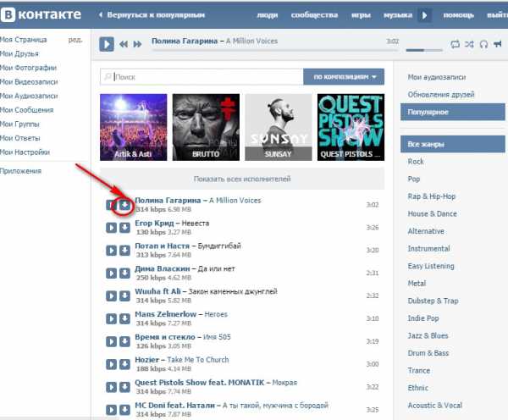Download Полина Гагарина – A Million Voices
This screenshot has height=420, width=508.
coord(124,205)
